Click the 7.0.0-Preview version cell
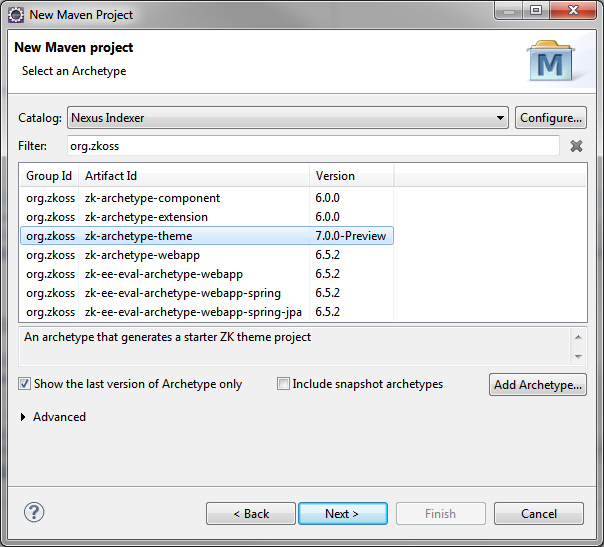The height and width of the screenshot is (547, 604). [x=351, y=236]
